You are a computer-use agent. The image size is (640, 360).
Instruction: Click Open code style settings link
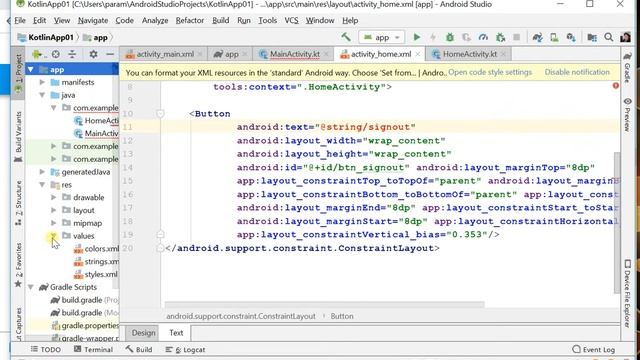coord(490,72)
